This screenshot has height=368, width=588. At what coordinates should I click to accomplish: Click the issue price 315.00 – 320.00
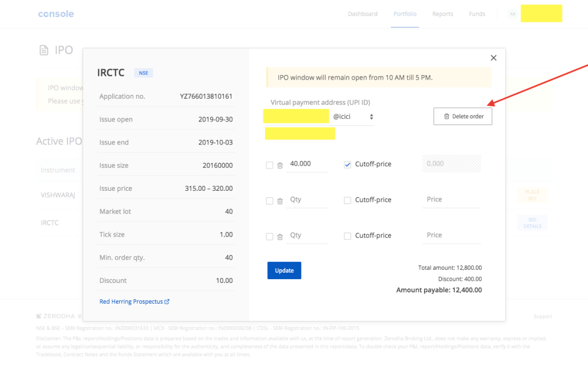209,189
